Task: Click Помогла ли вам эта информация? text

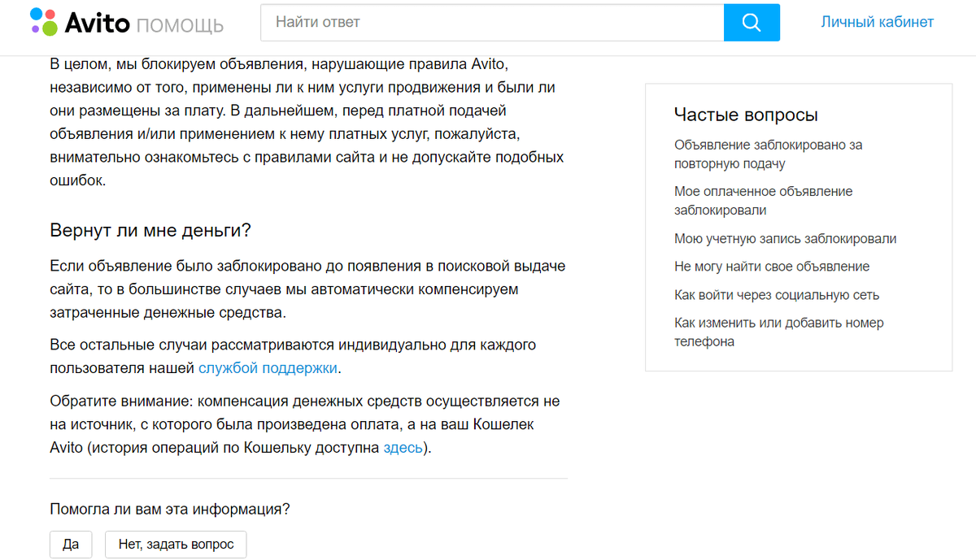Action: 170,510
